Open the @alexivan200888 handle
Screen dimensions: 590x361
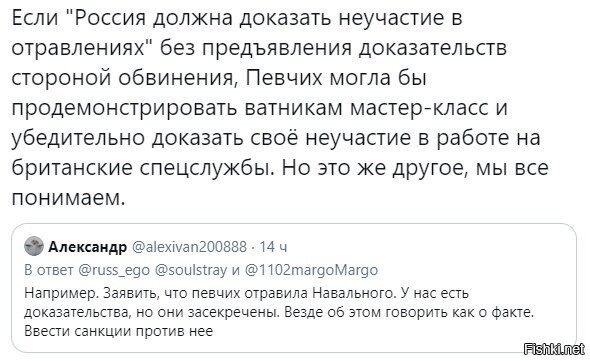click(x=189, y=247)
